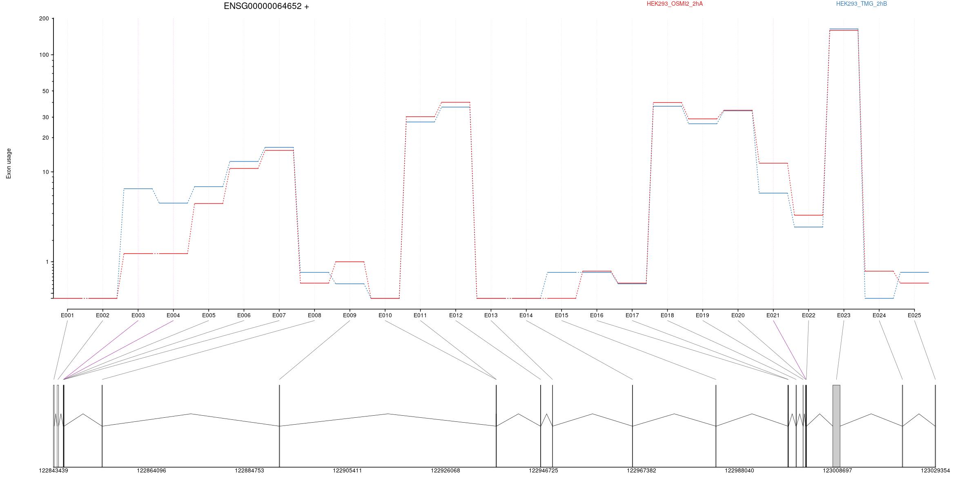Click genomic coordinate 122864096
Screen dimensions: 980x490
151,470
